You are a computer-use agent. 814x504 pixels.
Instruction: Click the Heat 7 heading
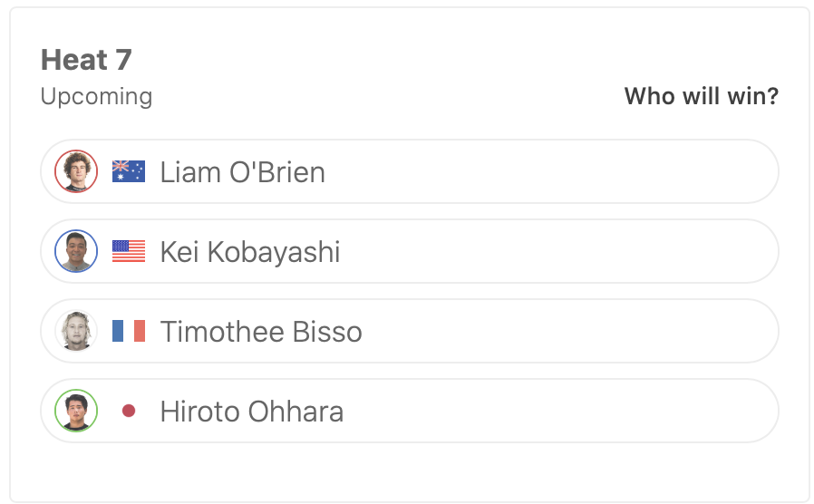pyautogui.click(x=86, y=60)
